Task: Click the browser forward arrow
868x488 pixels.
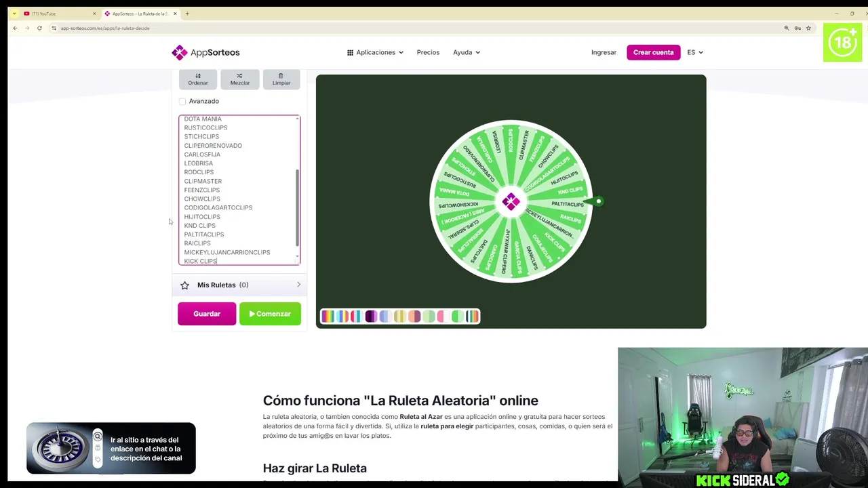Action: pos(27,28)
